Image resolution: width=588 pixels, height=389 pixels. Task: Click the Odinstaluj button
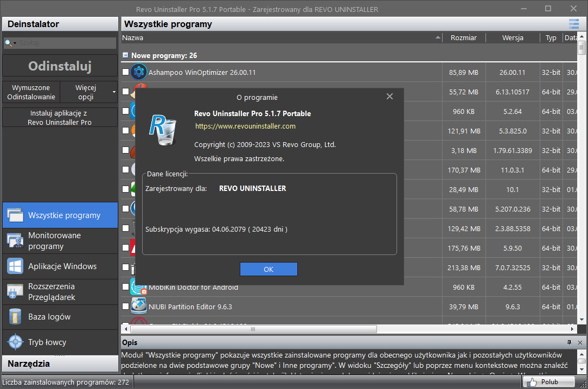pos(60,66)
